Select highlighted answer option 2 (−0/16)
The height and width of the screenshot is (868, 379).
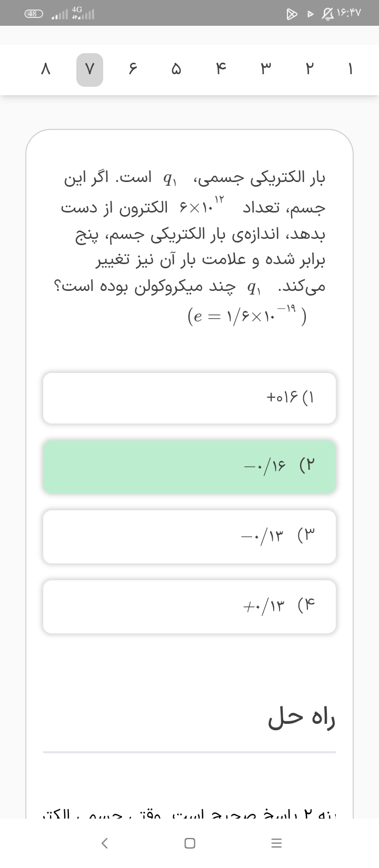click(x=189, y=467)
